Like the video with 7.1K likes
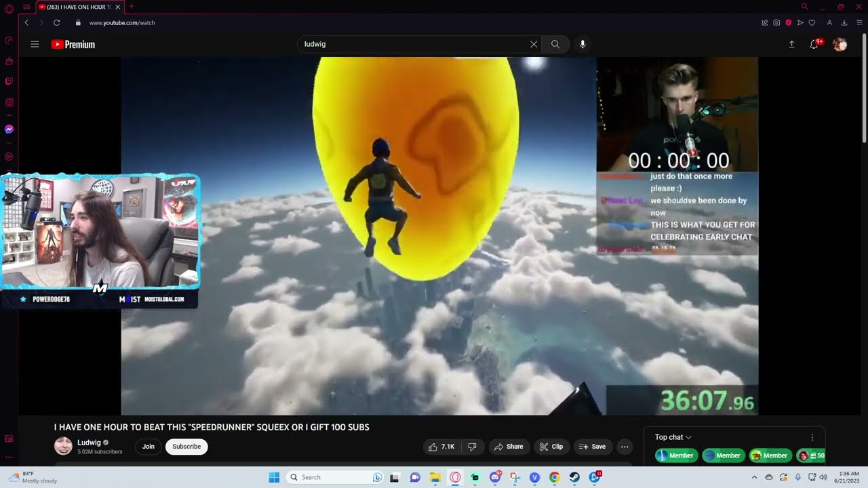 pos(441,447)
